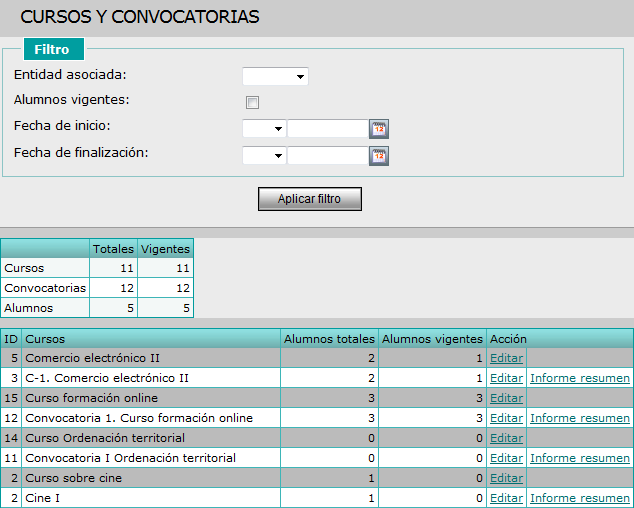The image size is (634, 508).
Task: Select the Filtro section tab
Action: [x=54, y=49]
